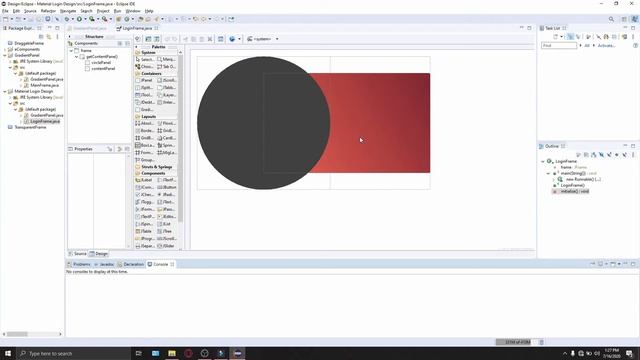Viewport: 640px width, 360px height.
Task: Collapse the LoginFrame class in Outline
Action: coord(543,161)
